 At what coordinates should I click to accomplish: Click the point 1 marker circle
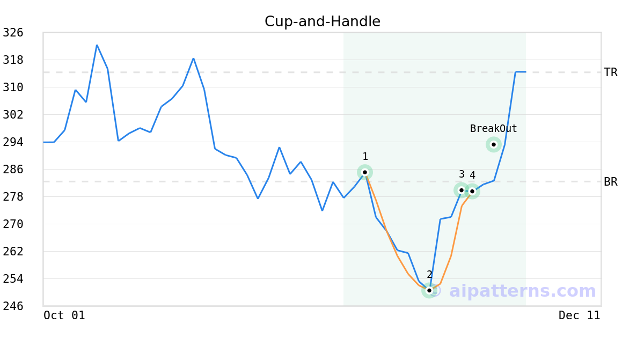(x=365, y=172)
